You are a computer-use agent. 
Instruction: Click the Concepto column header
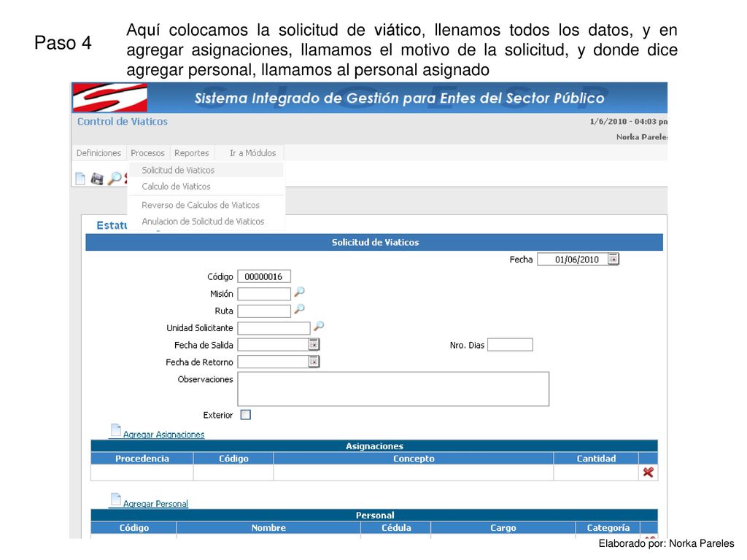click(x=414, y=459)
